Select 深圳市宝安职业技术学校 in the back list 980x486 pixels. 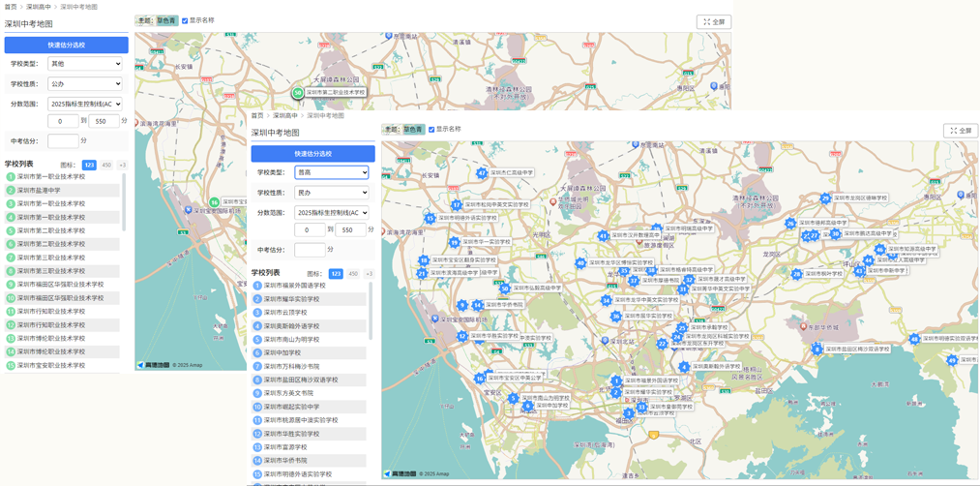[x=63, y=365]
